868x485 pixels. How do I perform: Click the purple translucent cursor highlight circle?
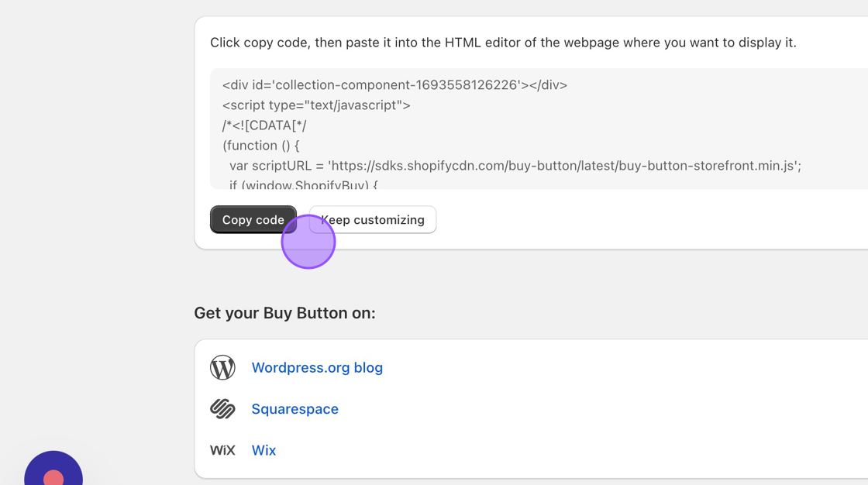click(308, 242)
